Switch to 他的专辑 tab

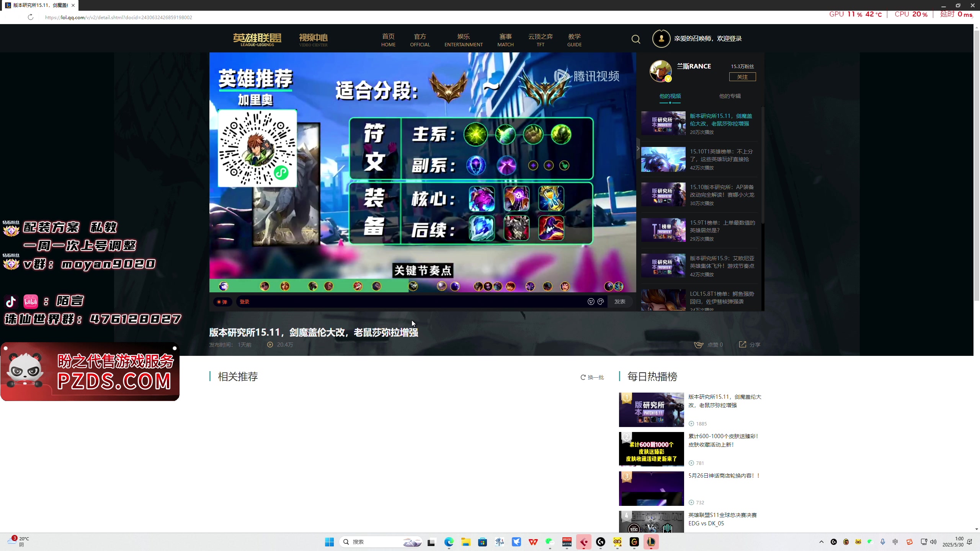click(x=730, y=96)
